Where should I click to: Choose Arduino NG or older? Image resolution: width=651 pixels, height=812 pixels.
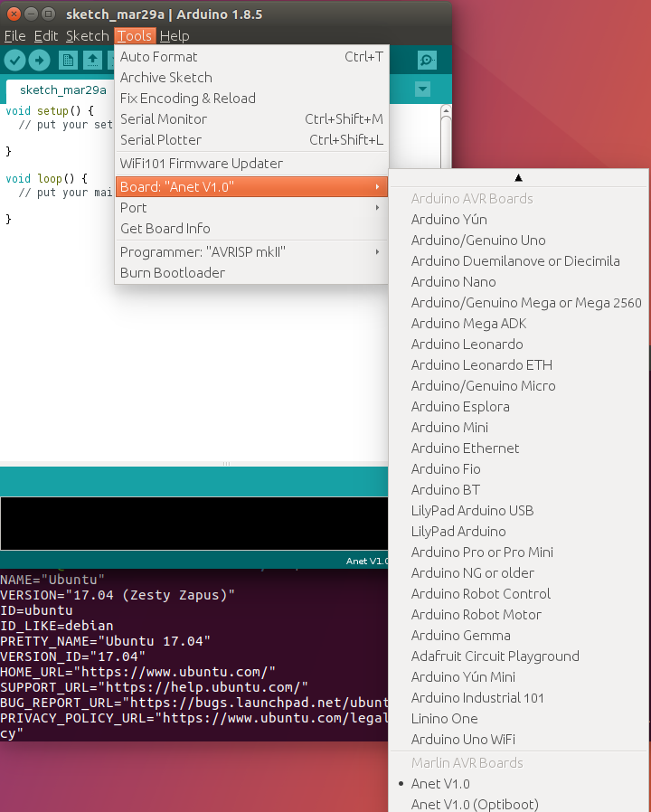click(519, 572)
